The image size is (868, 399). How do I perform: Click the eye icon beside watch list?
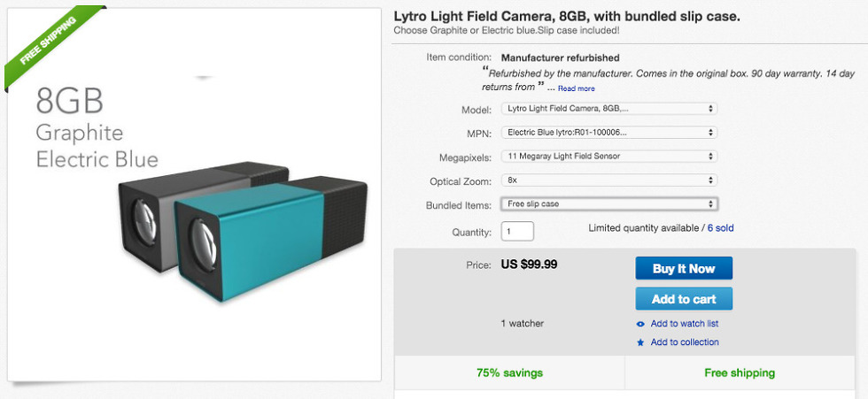[640, 324]
